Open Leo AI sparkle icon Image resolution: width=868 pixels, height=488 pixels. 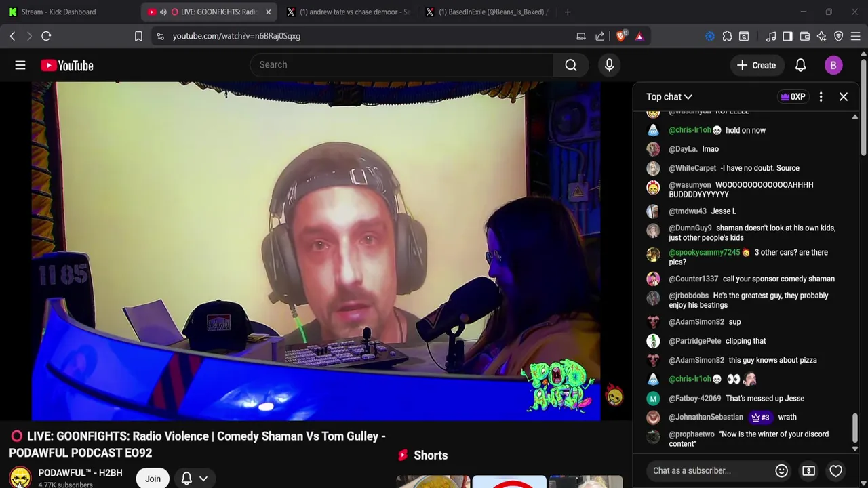tap(822, 36)
